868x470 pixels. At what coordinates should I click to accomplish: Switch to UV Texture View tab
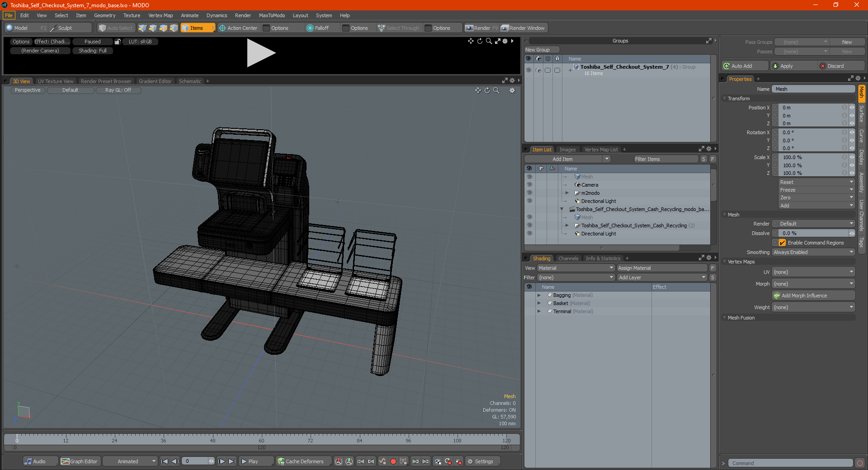click(x=56, y=81)
